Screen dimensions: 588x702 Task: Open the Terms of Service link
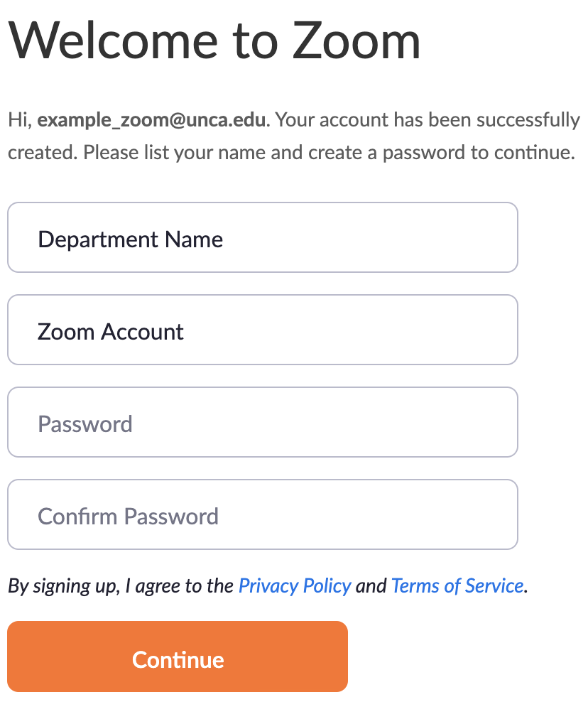tap(457, 586)
